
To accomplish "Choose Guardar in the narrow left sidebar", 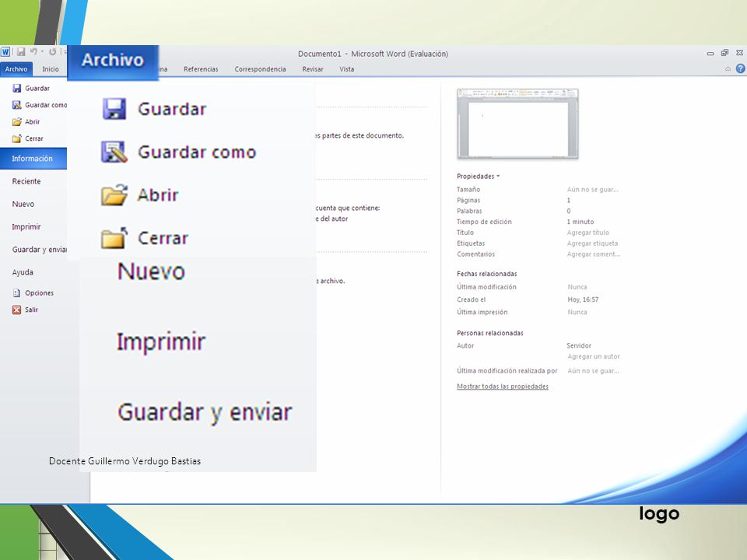I will (31, 88).
